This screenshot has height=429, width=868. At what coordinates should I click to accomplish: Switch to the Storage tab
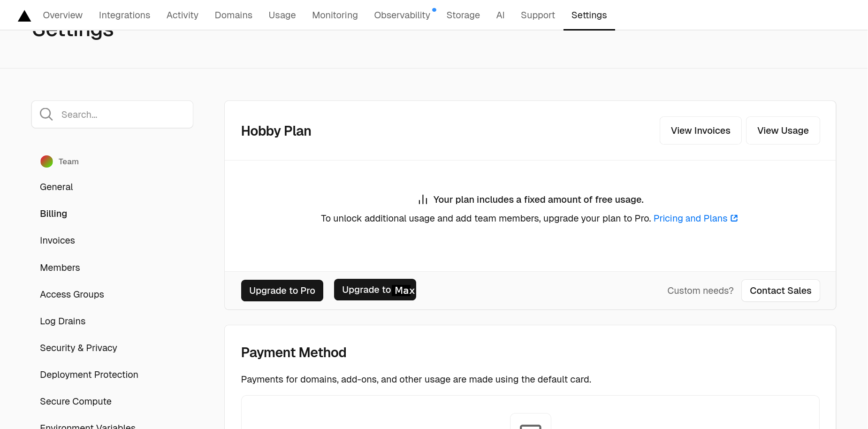pos(463,15)
